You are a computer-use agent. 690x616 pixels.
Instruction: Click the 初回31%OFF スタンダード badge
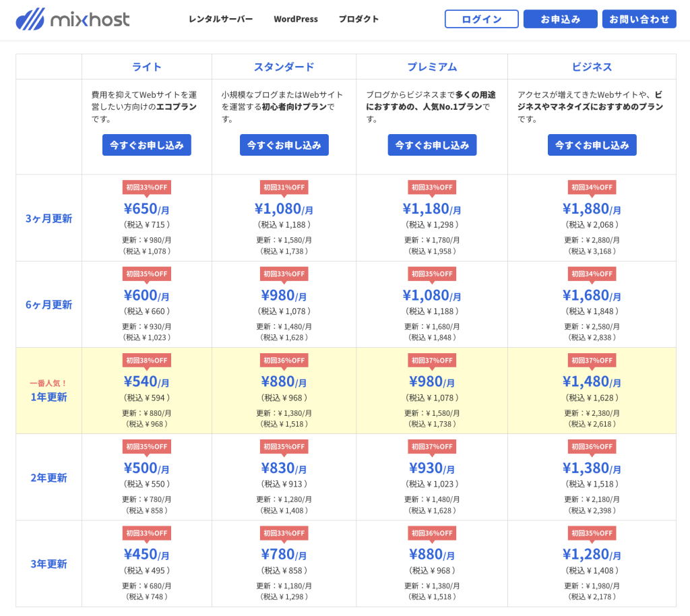[284, 187]
